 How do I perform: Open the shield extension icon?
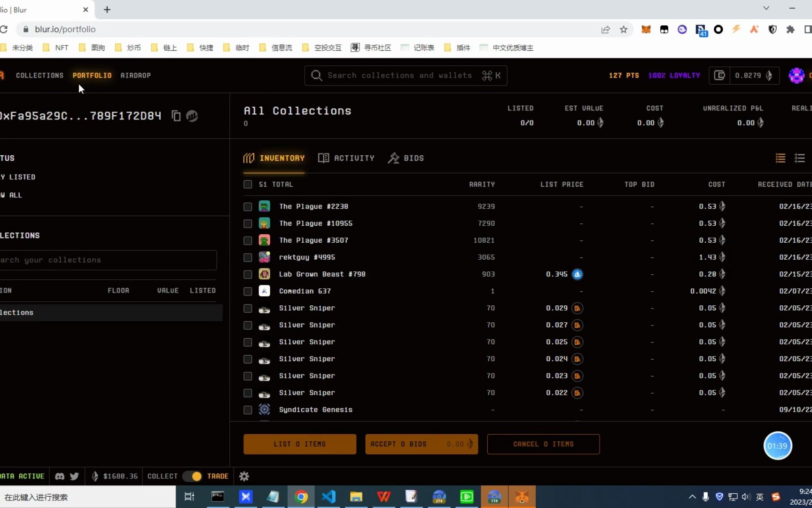tap(772, 29)
